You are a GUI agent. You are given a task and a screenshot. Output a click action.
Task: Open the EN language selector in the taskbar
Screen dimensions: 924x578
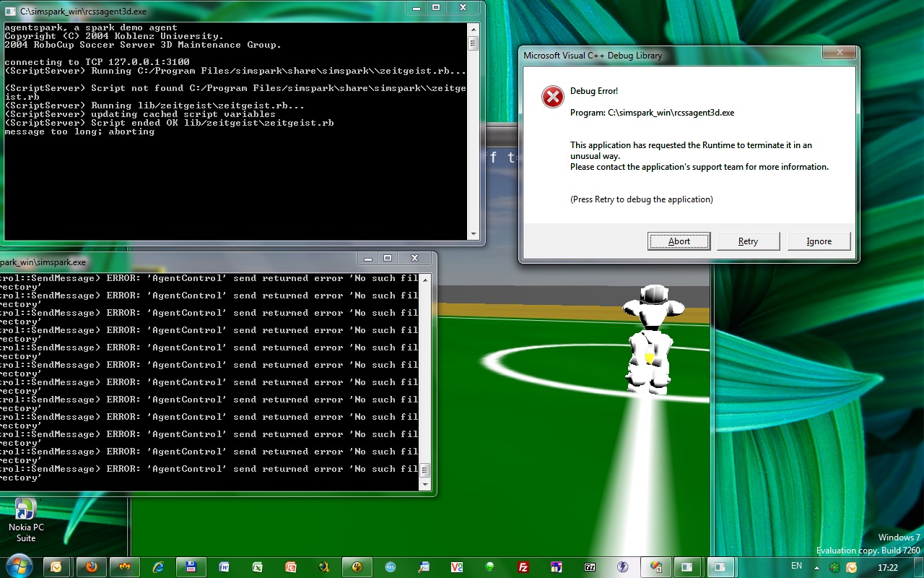click(796, 566)
